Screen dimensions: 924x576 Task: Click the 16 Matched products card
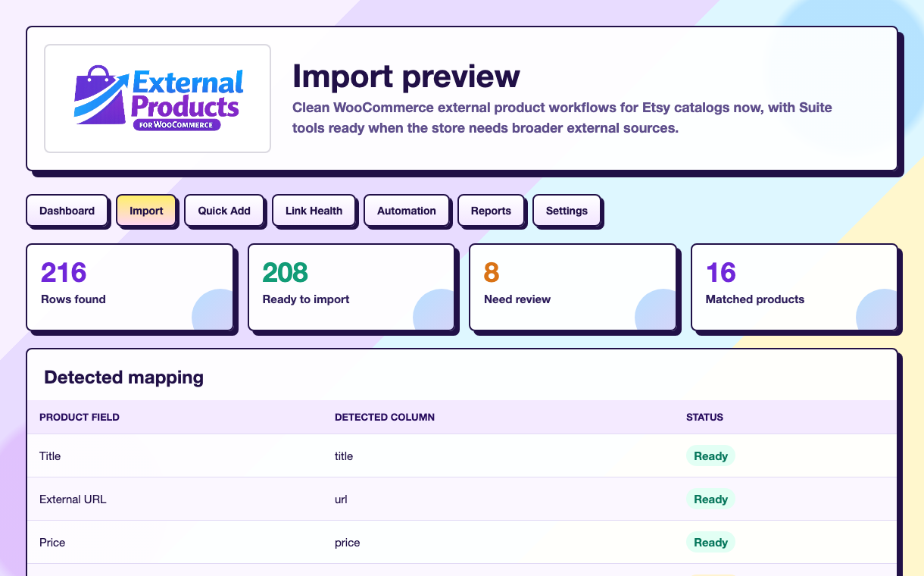794,287
